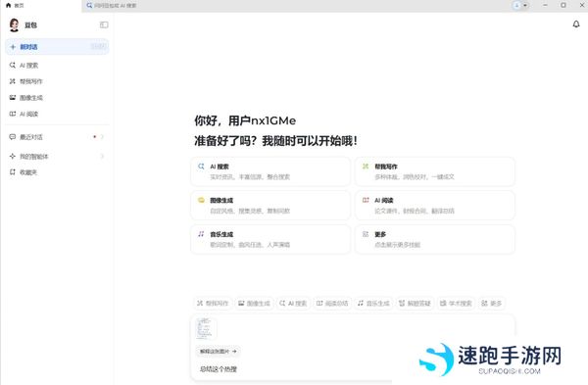Image resolution: width=588 pixels, height=385 pixels.
Task: Open AI 搜索 in the sidebar
Action: tap(57, 66)
